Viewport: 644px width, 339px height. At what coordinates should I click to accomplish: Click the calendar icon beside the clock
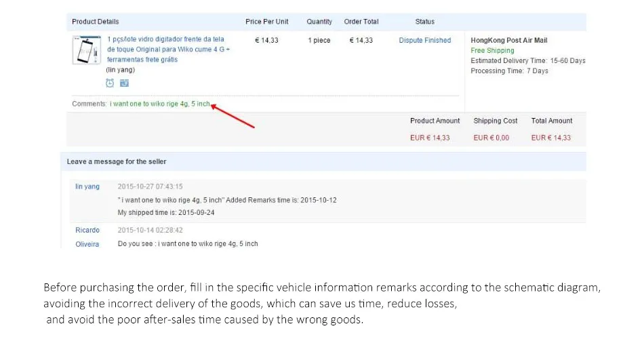[124, 83]
